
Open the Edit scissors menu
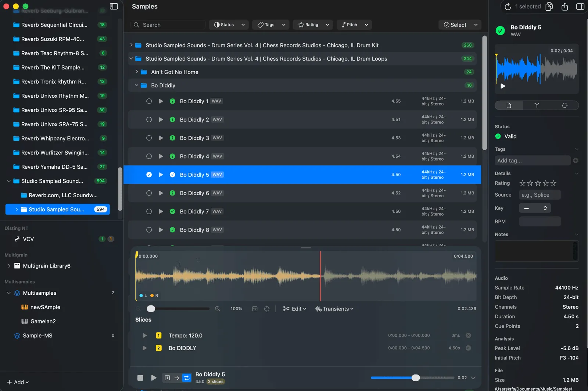tap(294, 309)
